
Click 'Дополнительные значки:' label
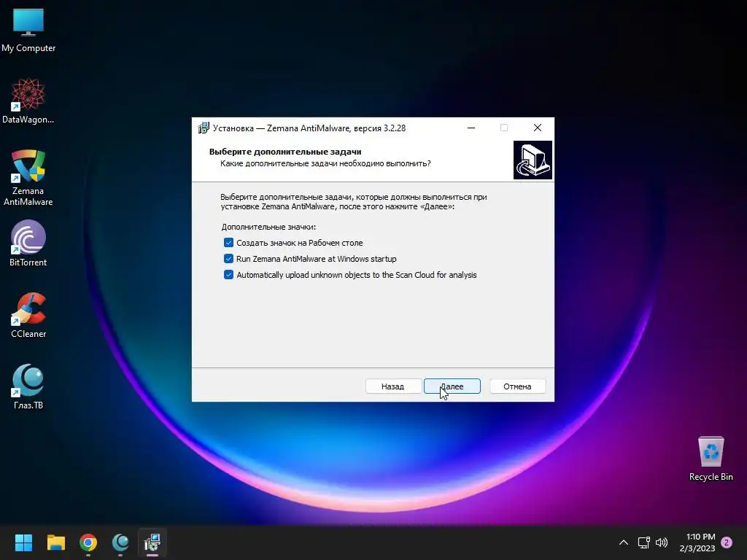268,227
